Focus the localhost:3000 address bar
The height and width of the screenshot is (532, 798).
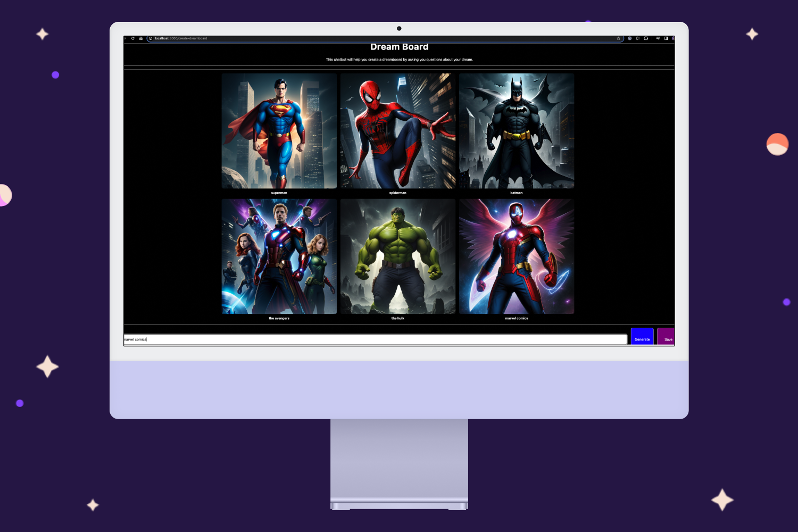384,38
